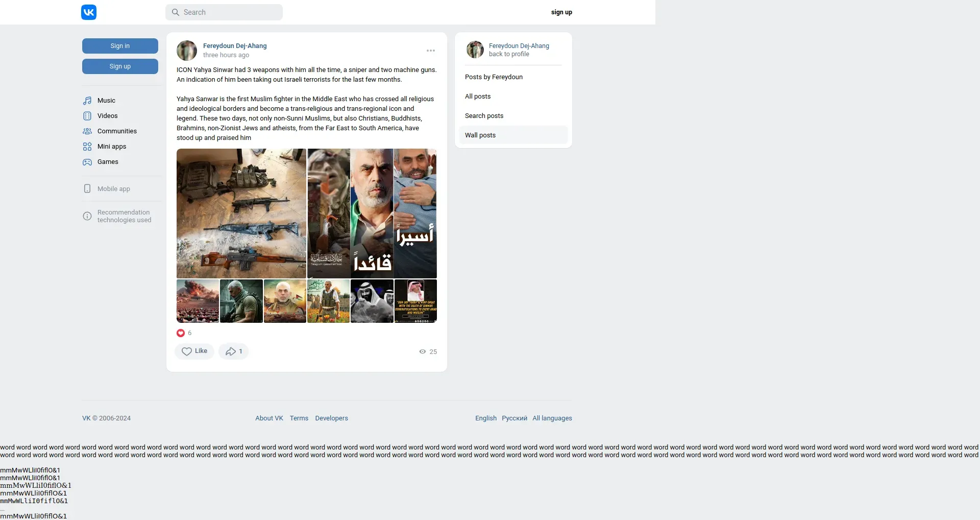Viewport: 980px width, 520px height.
Task: Open the thumbnail of man standing in flower field
Action: click(x=329, y=301)
